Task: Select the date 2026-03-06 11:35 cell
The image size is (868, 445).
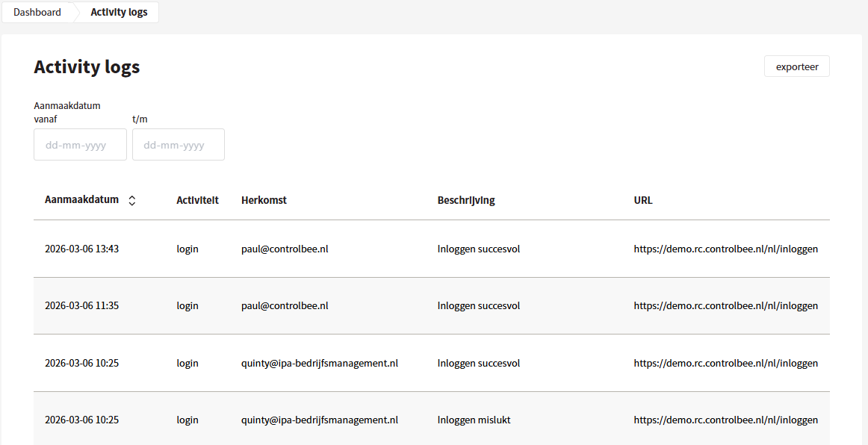Action: coord(82,305)
